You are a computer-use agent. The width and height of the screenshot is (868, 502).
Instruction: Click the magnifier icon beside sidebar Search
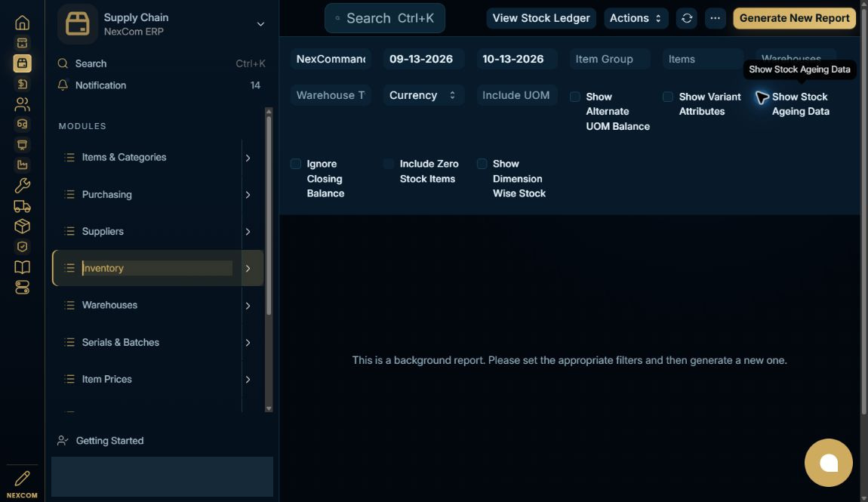pyautogui.click(x=63, y=63)
